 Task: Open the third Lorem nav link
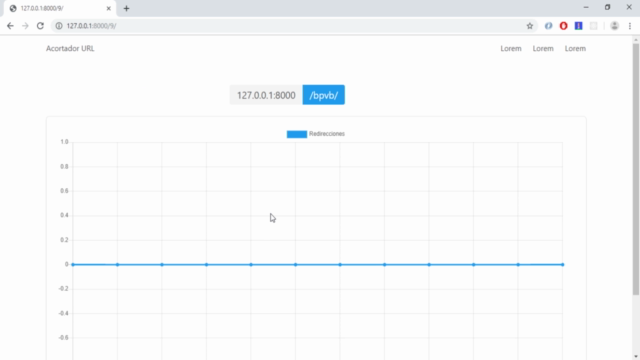(575, 48)
